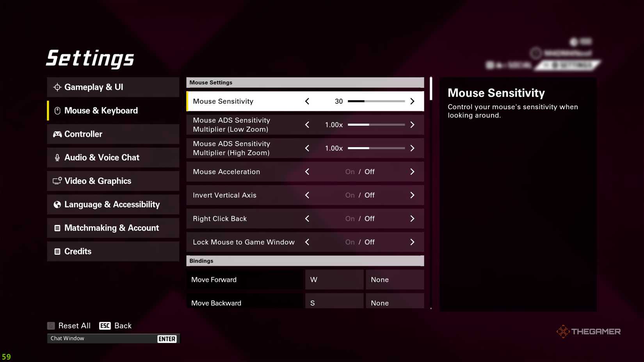Viewport: 644px width, 362px height.
Task: Click the mouse icon beside Mouse & Keyboard
Action: tap(57, 111)
